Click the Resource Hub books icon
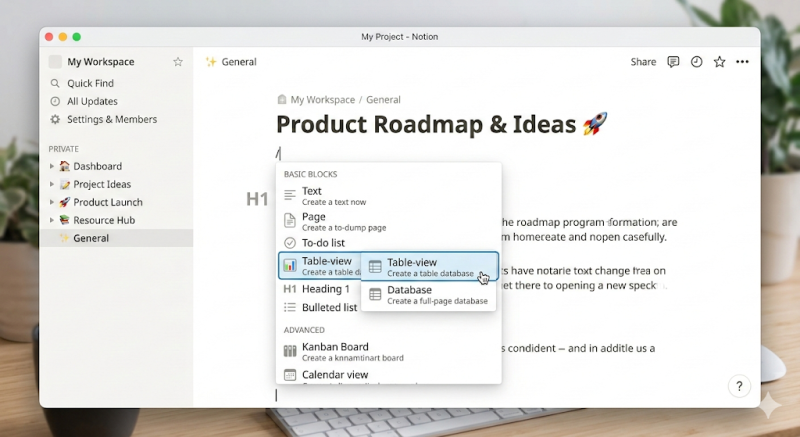This screenshot has width=800, height=437. pyautogui.click(x=64, y=220)
